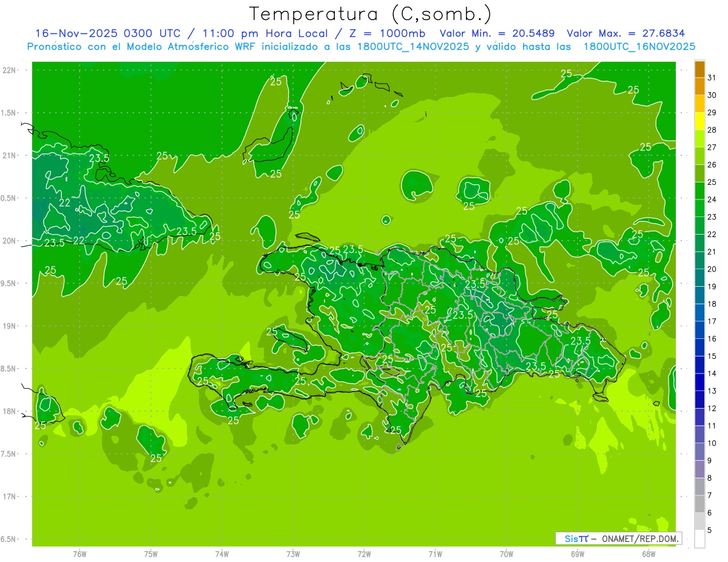Click the "68W" longitude axis label
This screenshot has height=562, width=728.
point(649,554)
